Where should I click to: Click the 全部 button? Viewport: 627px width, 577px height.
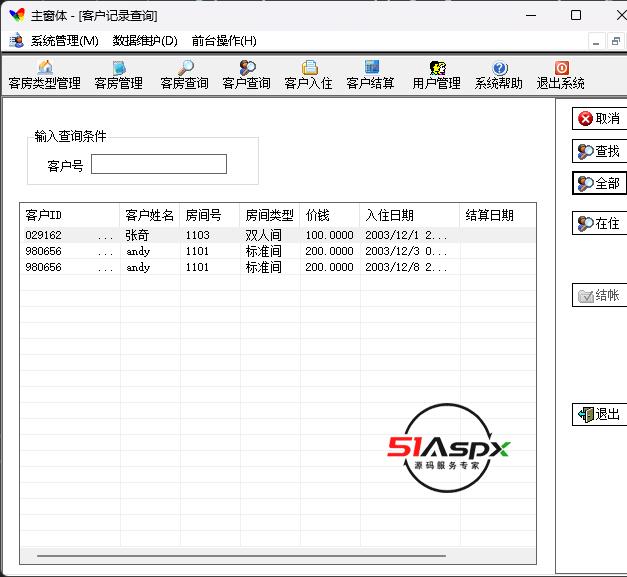pyautogui.click(x=599, y=184)
